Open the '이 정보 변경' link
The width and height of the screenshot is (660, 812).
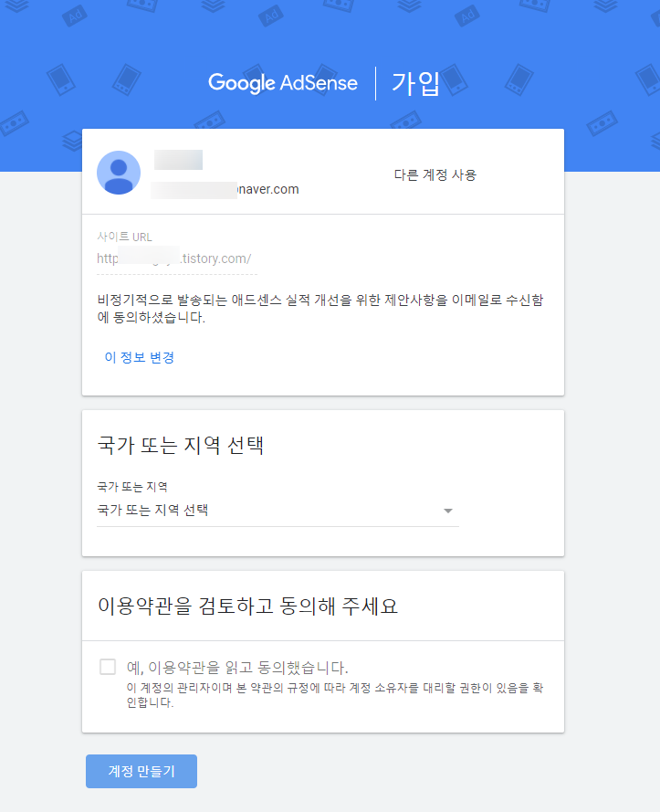coord(140,357)
